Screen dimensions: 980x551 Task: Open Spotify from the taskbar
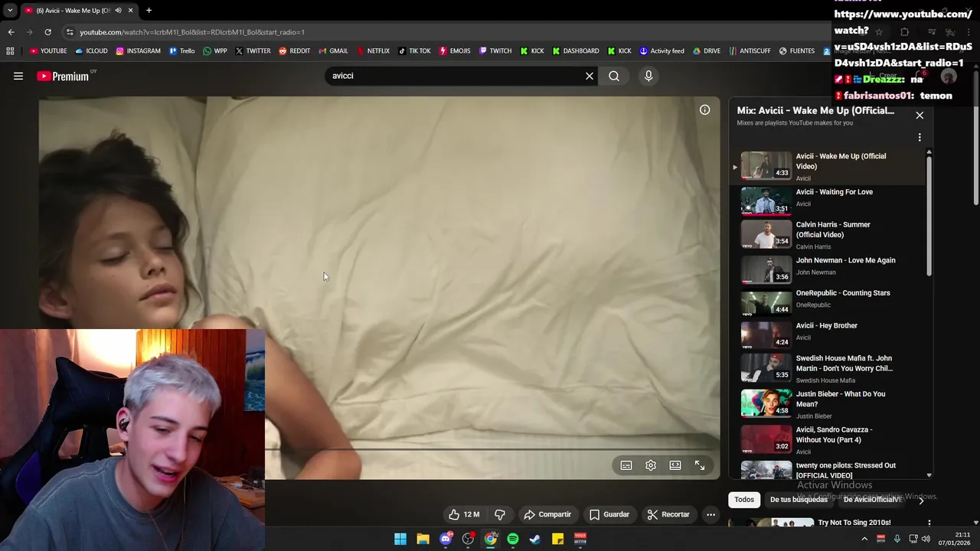(x=513, y=539)
